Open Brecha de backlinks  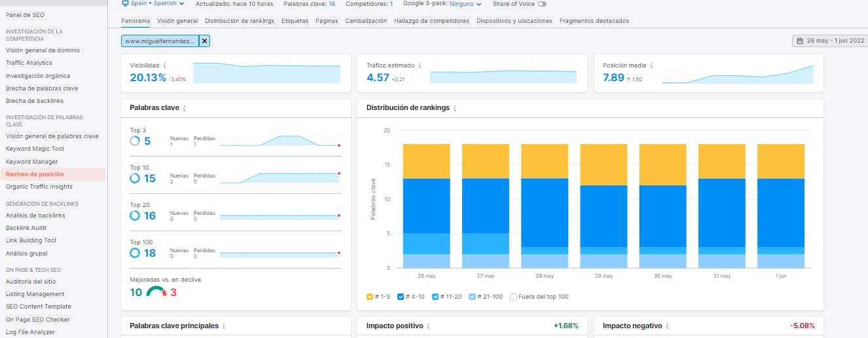point(35,101)
